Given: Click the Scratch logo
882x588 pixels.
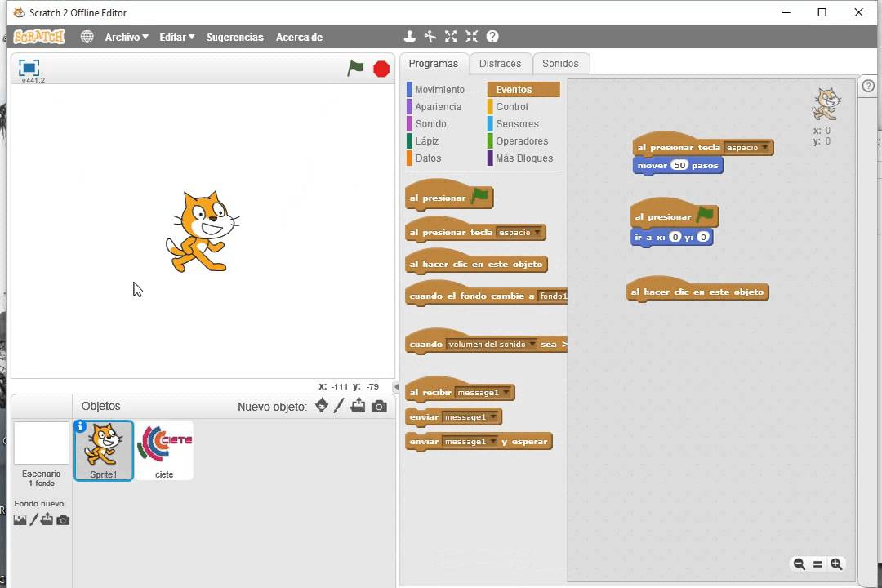Looking at the screenshot, I should (39, 37).
